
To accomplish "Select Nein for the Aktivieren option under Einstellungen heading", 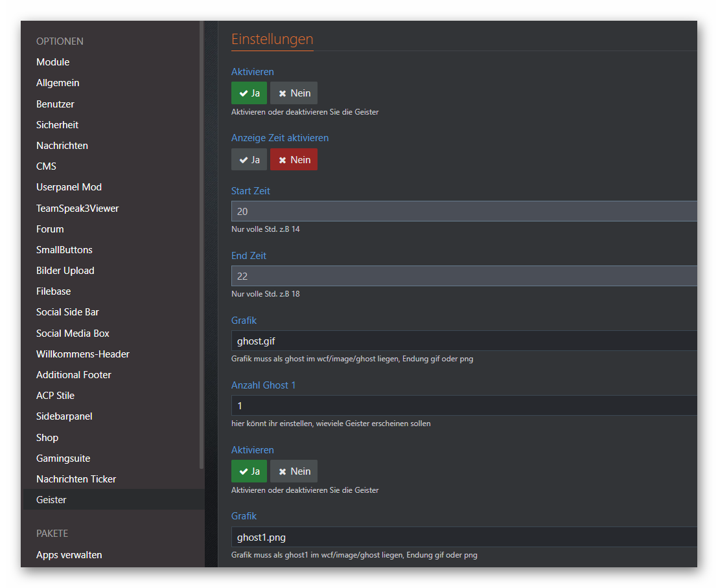I will [x=294, y=93].
